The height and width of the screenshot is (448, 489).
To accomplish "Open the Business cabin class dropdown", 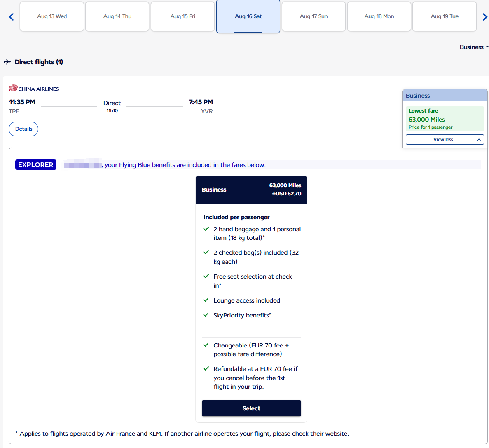I will pyautogui.click(x=474, y=47).
